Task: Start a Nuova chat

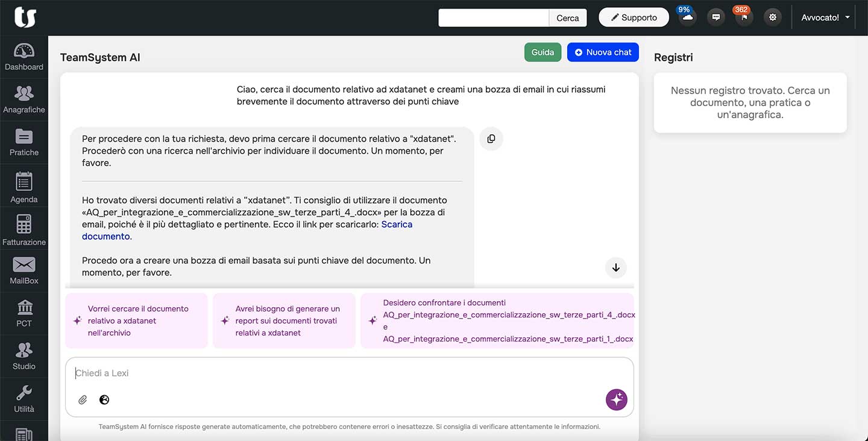Action: point(603,52)
